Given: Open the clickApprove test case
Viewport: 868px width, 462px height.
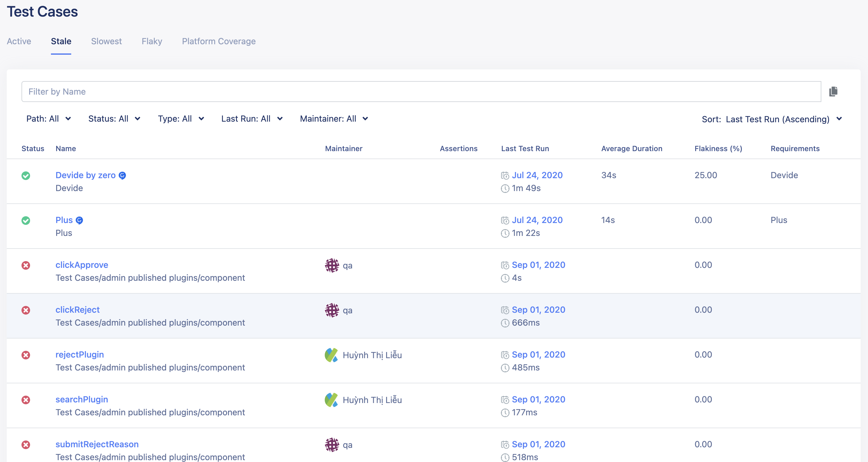Looking at the screenshot, I should [82, 265].
